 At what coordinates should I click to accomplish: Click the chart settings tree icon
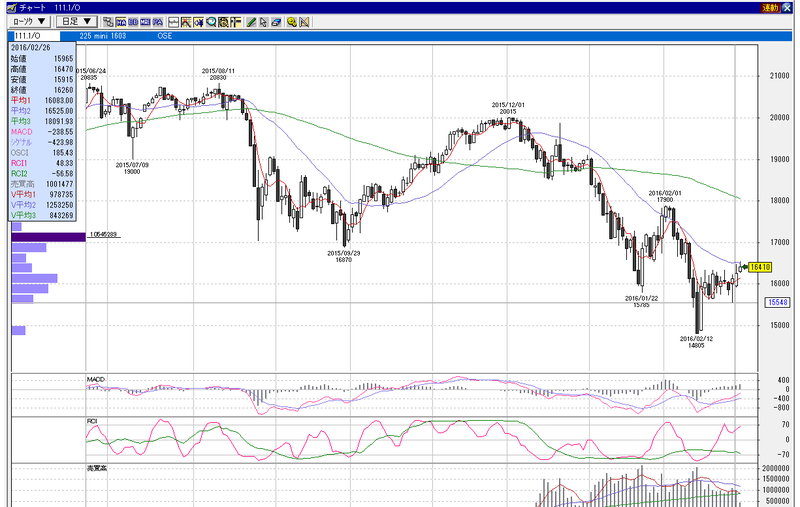[x=108, y=22]
